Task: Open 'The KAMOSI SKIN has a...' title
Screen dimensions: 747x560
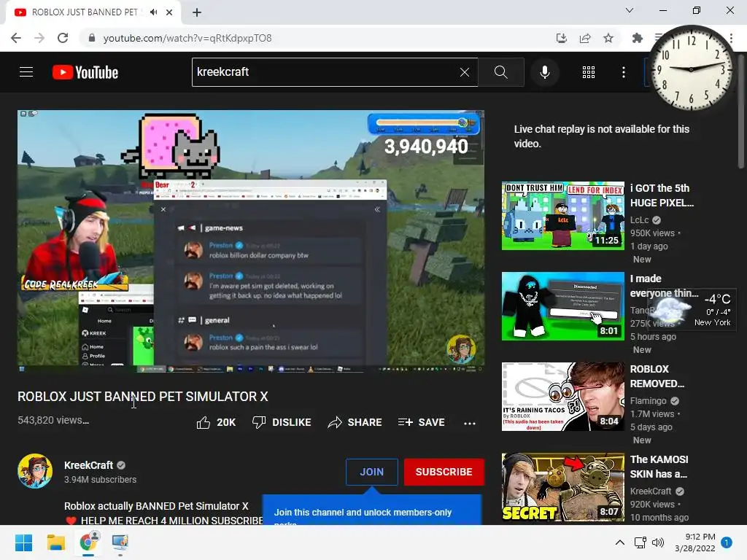Action: coord(659,467)
